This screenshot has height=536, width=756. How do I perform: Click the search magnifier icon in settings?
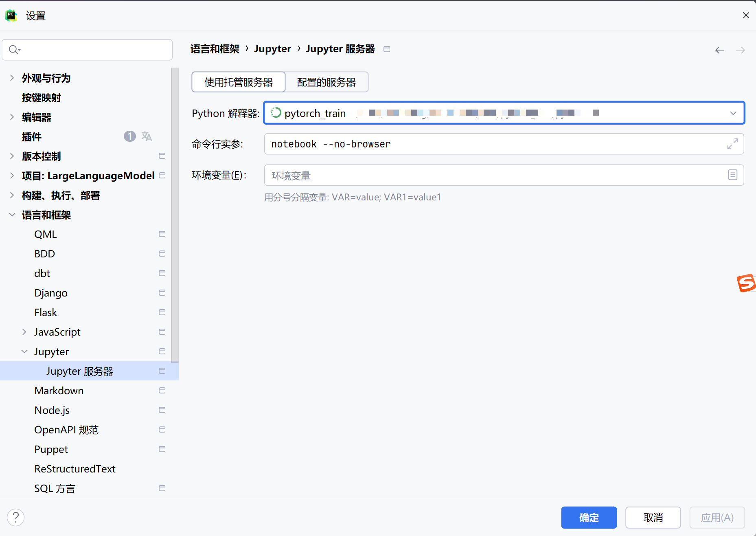[x=14, y=50]
